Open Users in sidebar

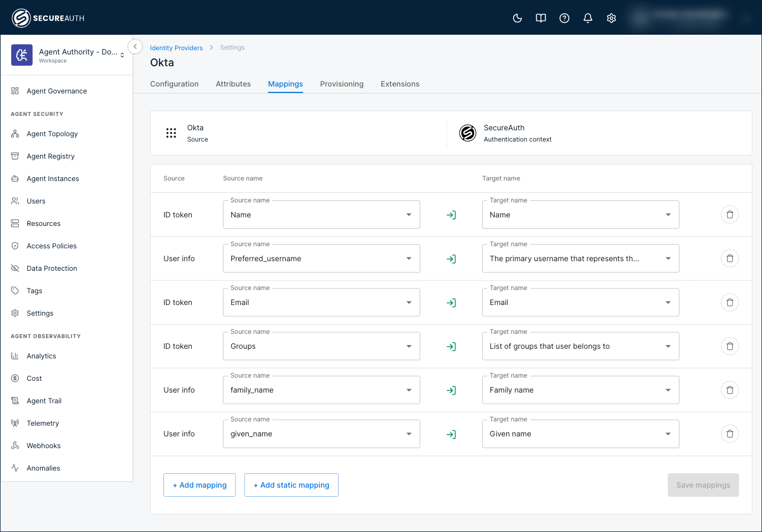pyautogui.click(x=66, y=201)
